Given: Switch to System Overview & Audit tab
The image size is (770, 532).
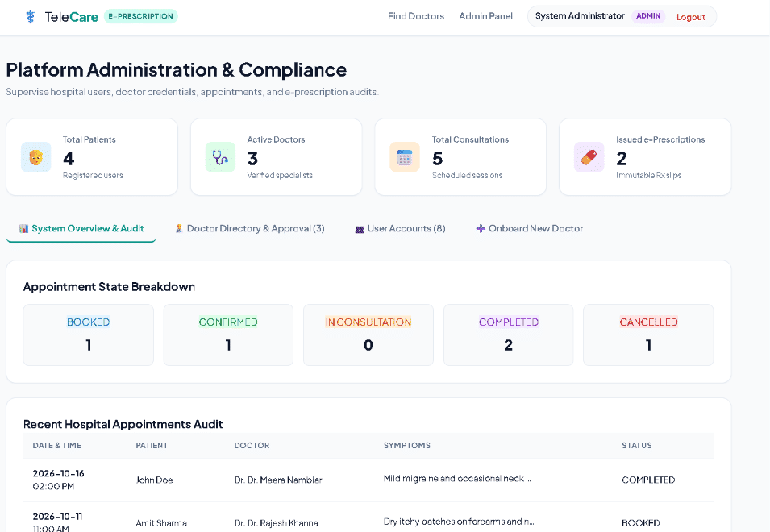Looking at the screenshot, I should click(x=81, y=228).
